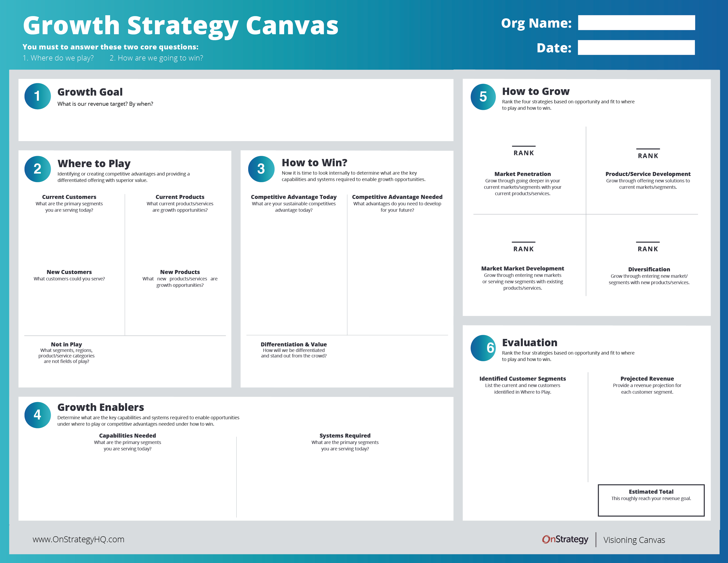Viewport: 728px width, 563px height.
Task: Click RANK above Market Penetration
Action: (x=524, y=153)
